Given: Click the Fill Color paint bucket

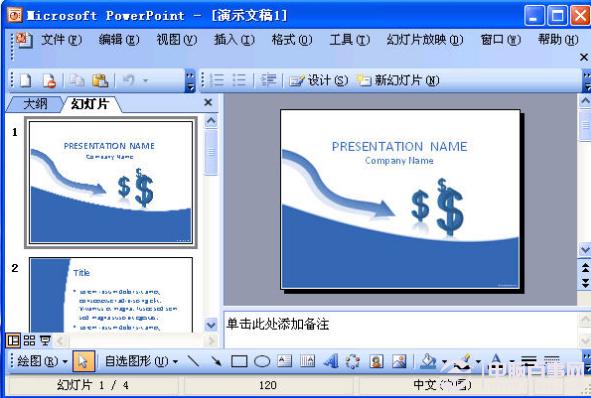Looking at the screenshot, I should [x=428, y=361].
